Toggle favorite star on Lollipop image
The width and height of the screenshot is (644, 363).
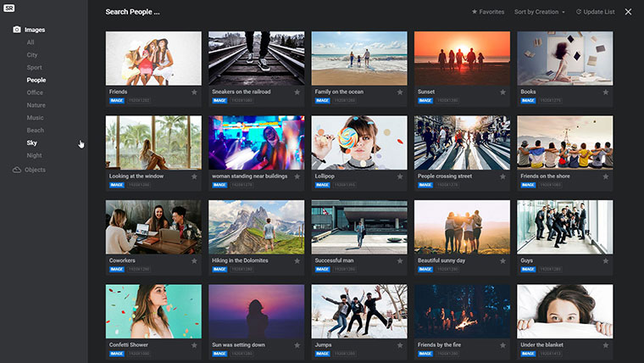(x=400, y=176)
